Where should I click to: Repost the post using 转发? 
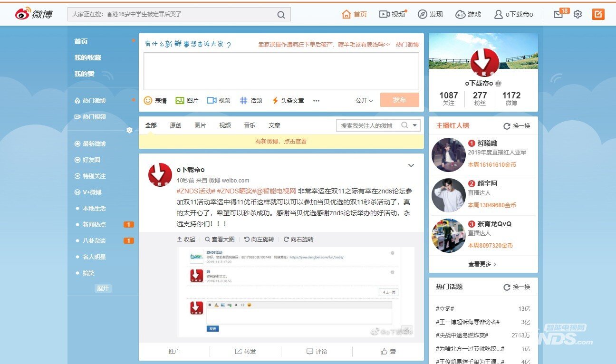245,351
